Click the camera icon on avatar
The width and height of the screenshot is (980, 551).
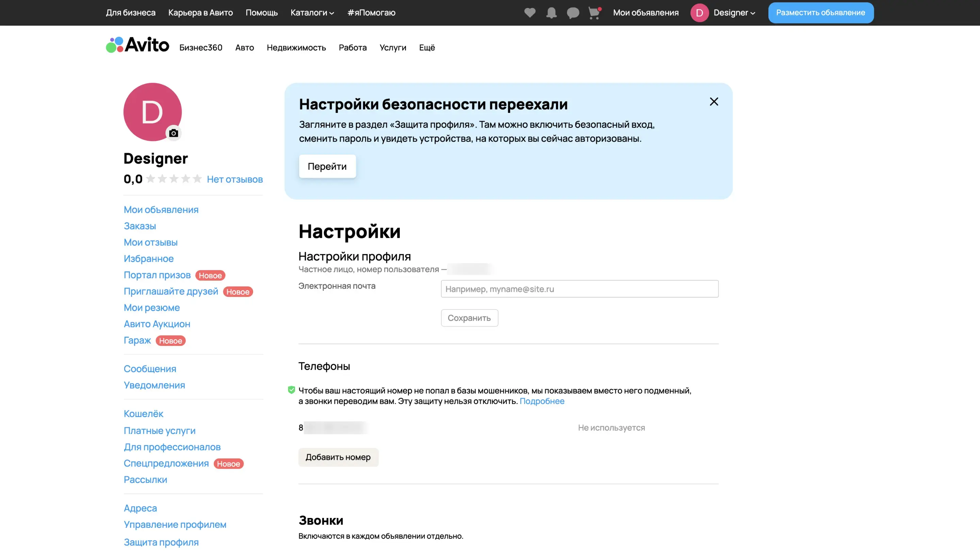174,133
